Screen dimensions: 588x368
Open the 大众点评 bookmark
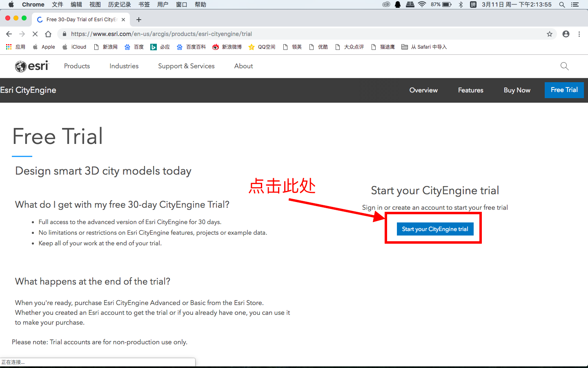click(350, 47)
